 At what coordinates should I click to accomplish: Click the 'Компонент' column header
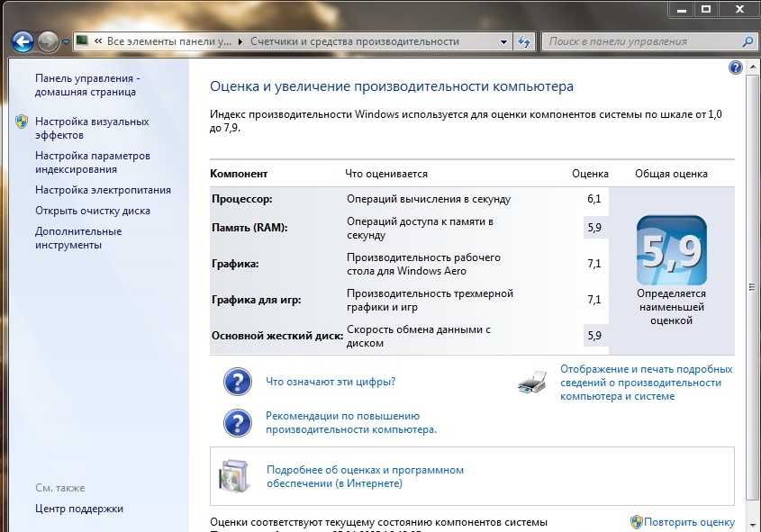[239, 174]
